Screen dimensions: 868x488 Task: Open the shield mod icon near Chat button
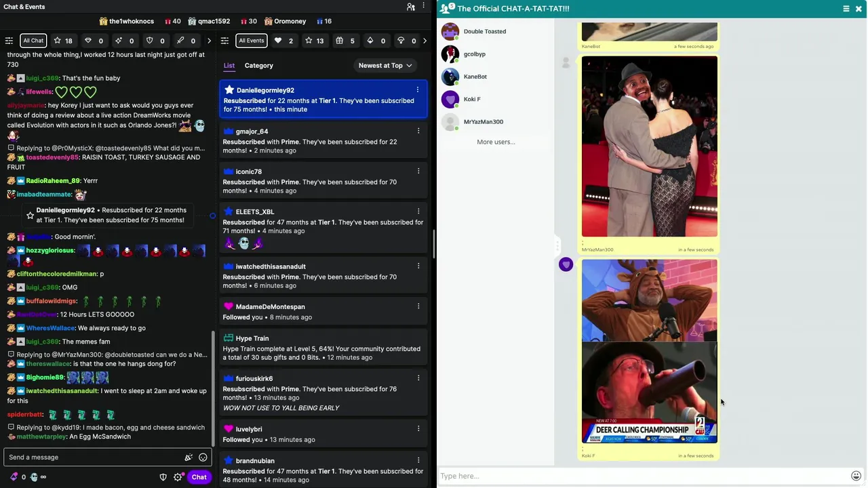coord(163,477)
